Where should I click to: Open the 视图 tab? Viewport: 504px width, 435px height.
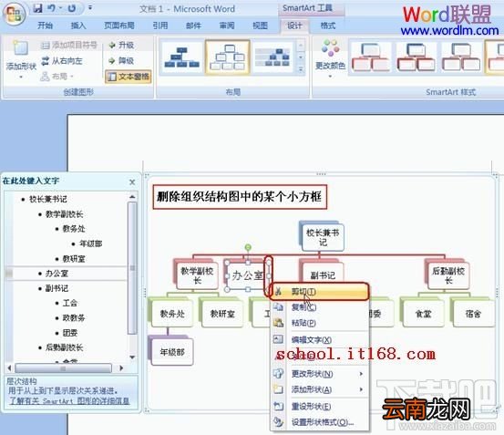[261, 26]
